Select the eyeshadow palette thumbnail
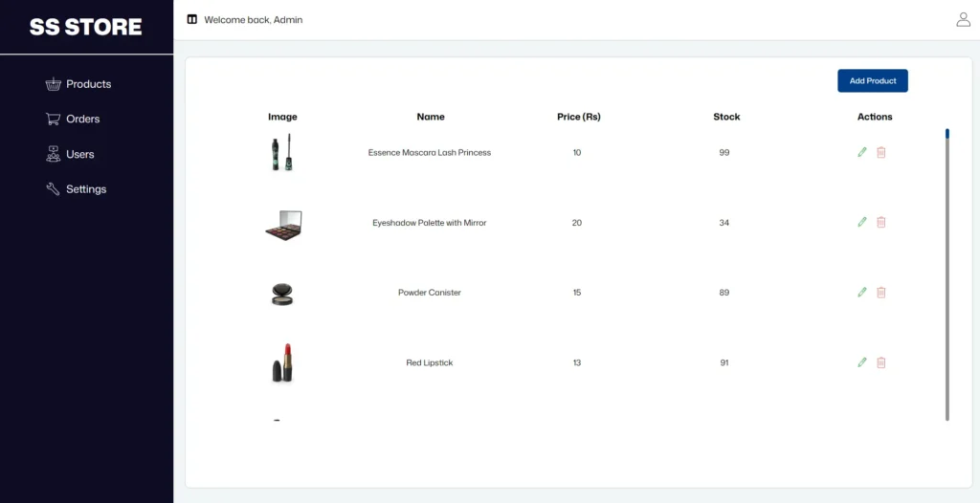 (283, 225)
